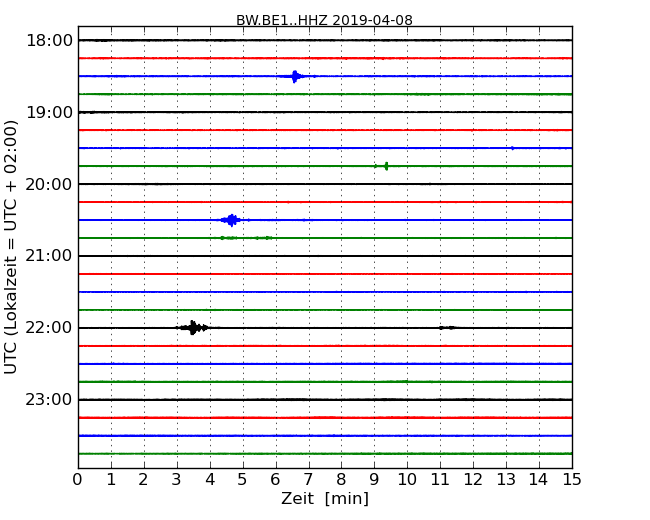Select the blue seismic burst on the 20:30 trace

(233, 220)
